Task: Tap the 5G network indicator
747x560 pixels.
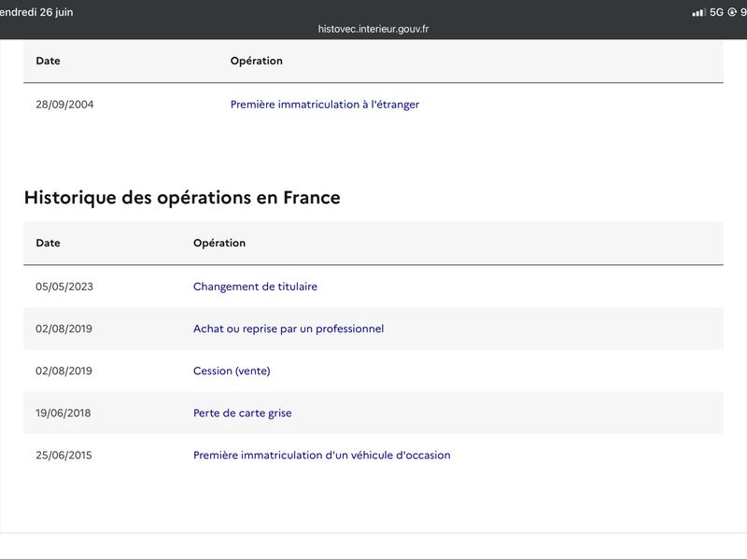Action: (x=716, y=12)
